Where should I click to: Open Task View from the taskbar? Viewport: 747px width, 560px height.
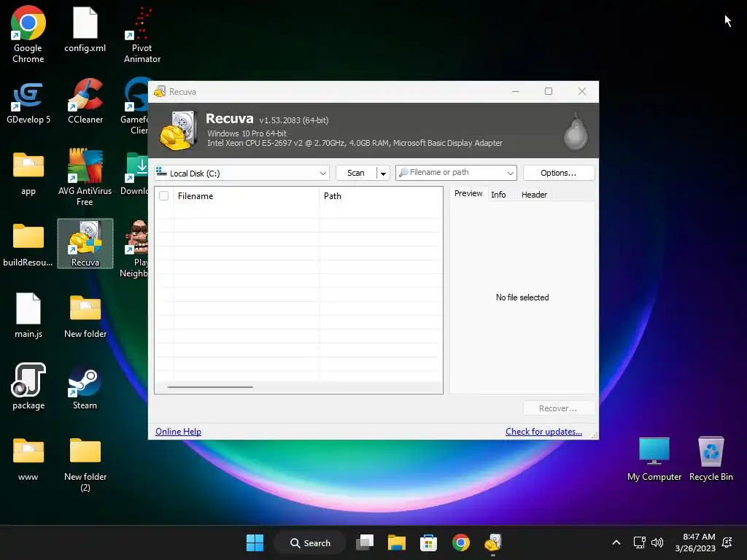click(x=365, y=542)
